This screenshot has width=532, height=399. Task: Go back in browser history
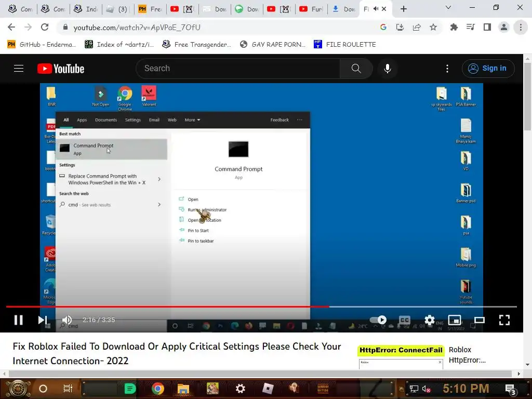[11, 27]
